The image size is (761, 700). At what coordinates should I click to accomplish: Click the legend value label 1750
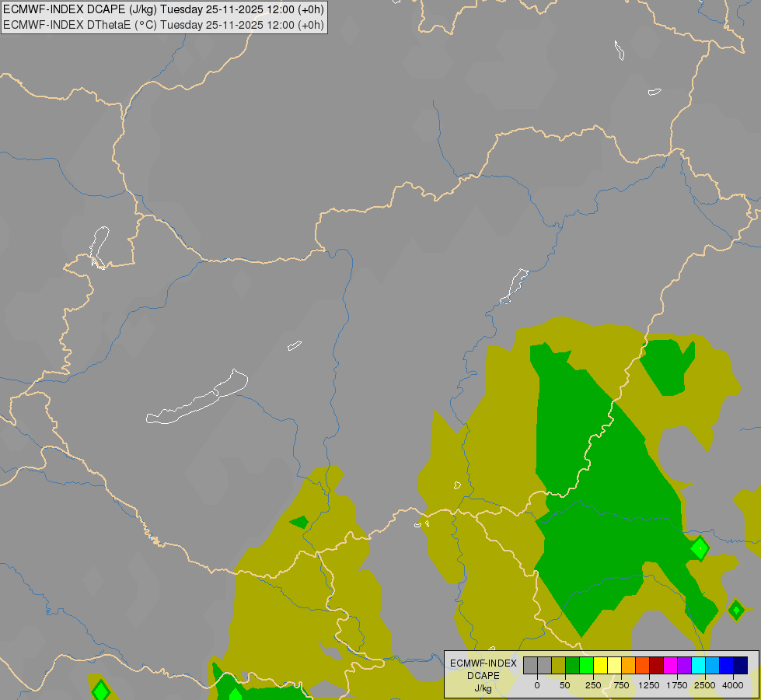click(x=677, y=685)
